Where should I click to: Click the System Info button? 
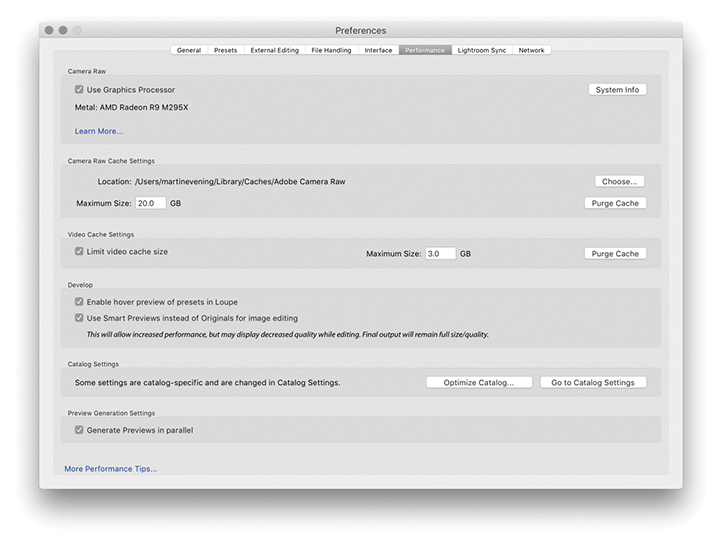pos(617,90)
